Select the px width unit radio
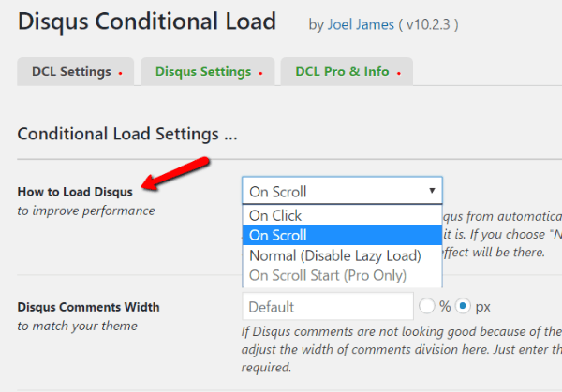The width and height of the screenshot is (562, 392). coord(463,307)
